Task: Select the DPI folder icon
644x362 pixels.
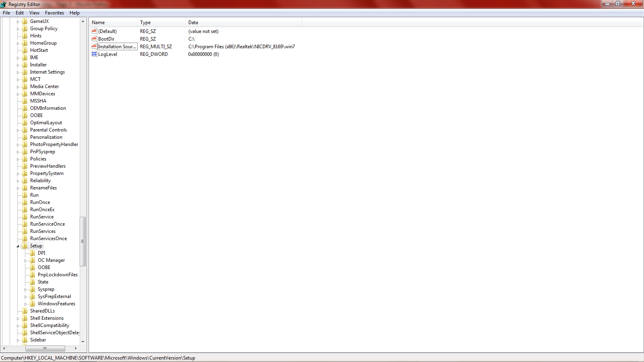Action: 33,253
